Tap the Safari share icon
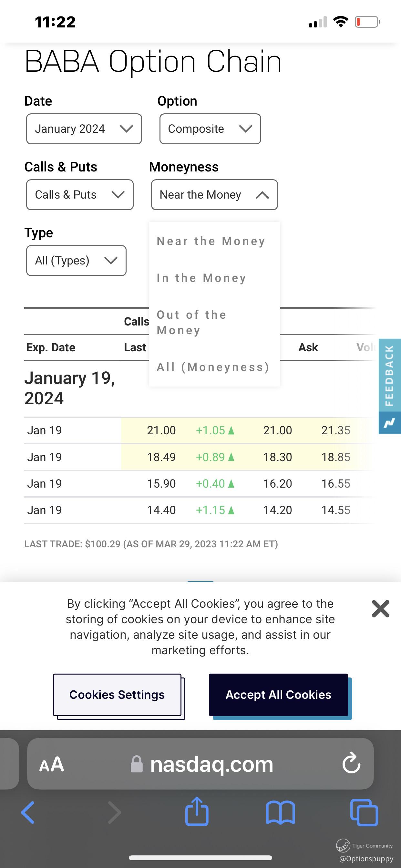 click(x=197, y=812)
